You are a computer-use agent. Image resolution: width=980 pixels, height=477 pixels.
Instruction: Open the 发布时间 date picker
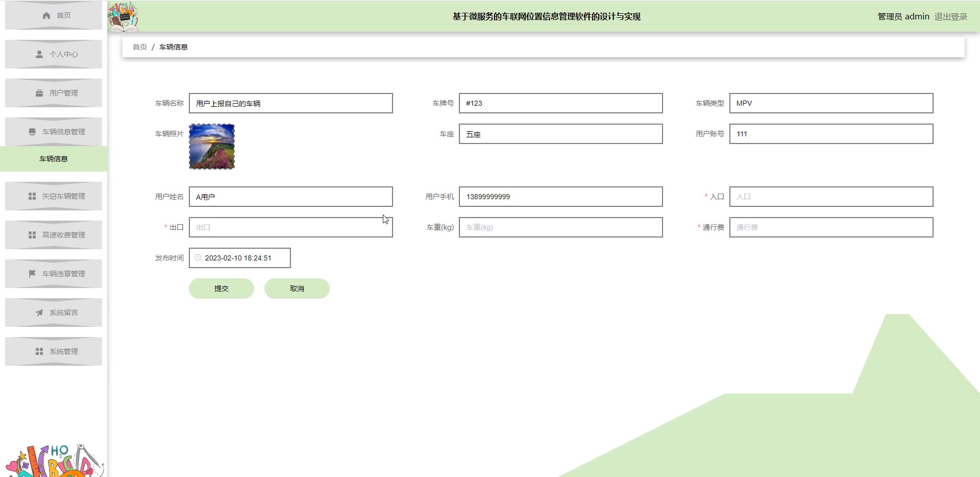point(240,258)
